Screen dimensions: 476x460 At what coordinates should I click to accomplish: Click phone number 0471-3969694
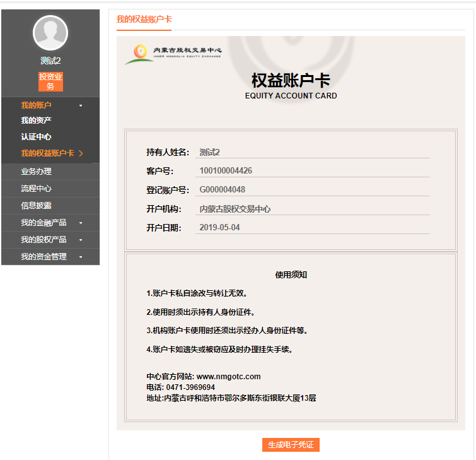190,387
